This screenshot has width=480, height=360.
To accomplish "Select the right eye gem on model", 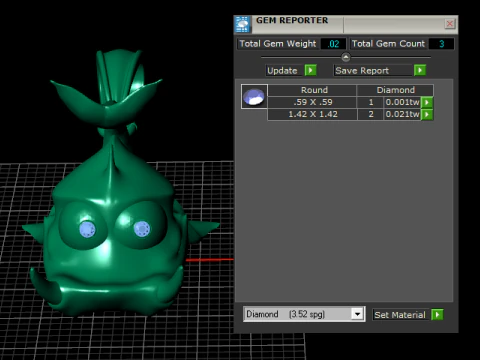I will coord(142,229).
